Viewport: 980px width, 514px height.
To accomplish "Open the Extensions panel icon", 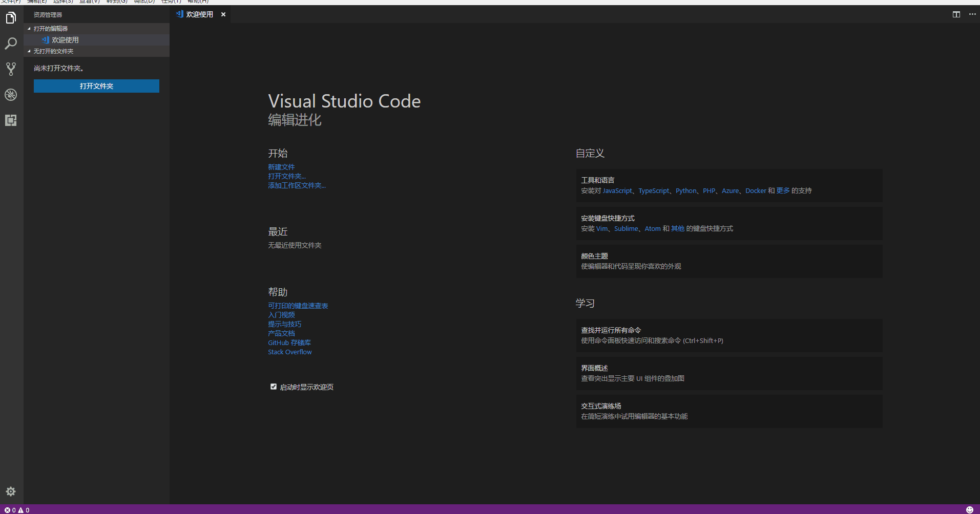I will [x=11, y=120].
